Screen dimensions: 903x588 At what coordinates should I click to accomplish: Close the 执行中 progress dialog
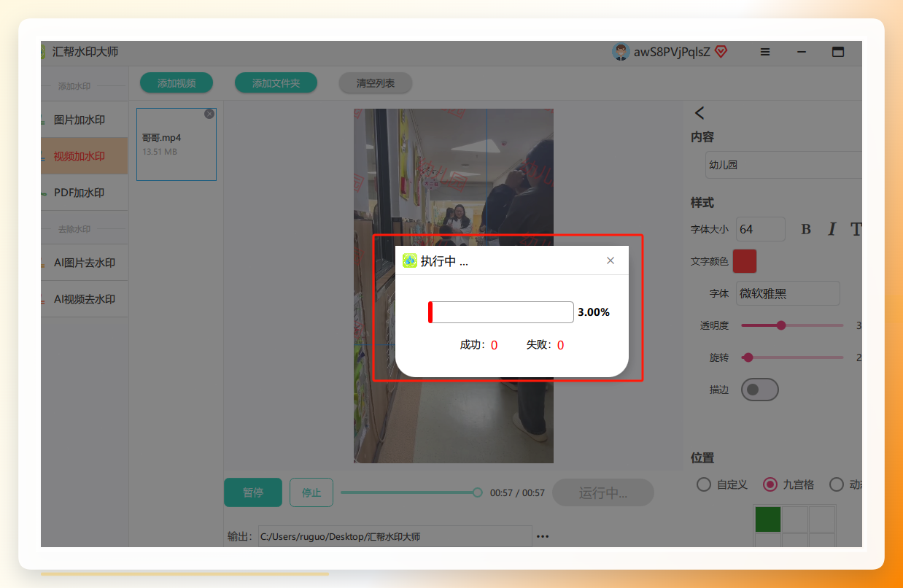[x=611, y=260]
